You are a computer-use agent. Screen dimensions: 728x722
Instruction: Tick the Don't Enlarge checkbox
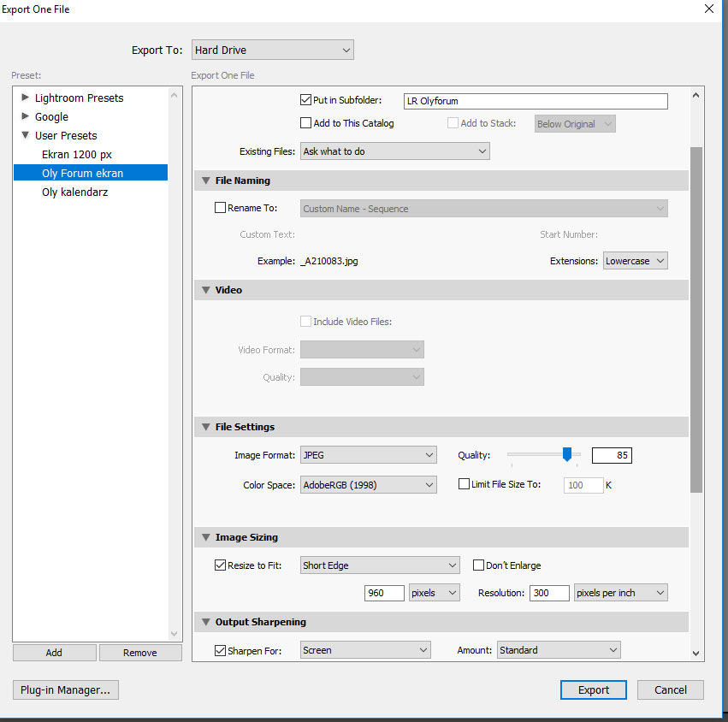click(x=479, y=565)
